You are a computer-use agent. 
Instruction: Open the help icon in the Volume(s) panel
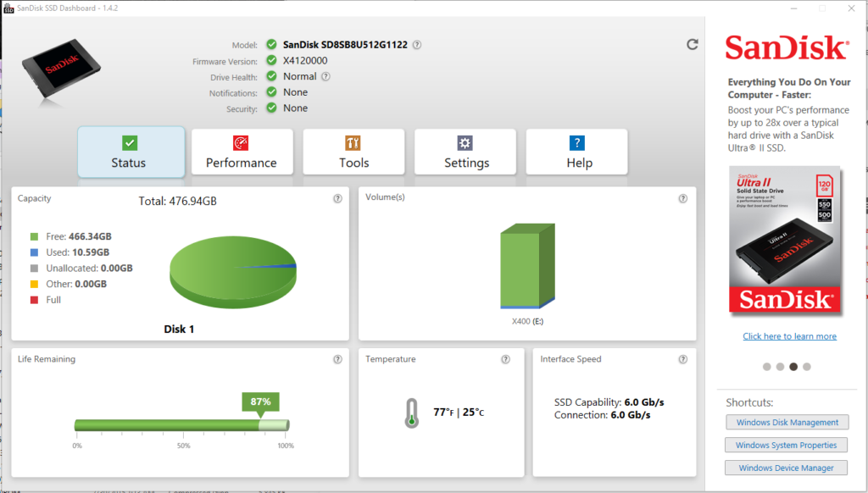pos(683,198)
